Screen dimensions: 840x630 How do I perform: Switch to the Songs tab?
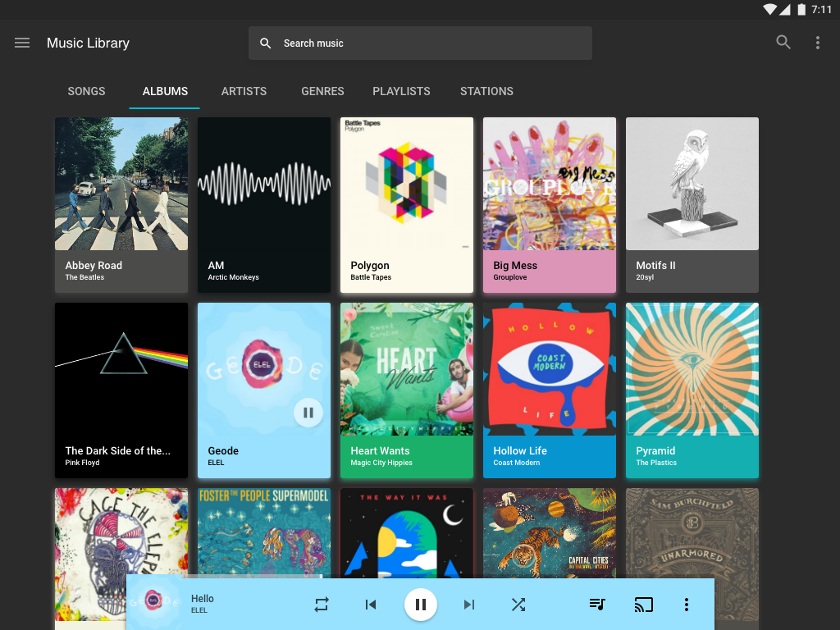tap(86, 91)
